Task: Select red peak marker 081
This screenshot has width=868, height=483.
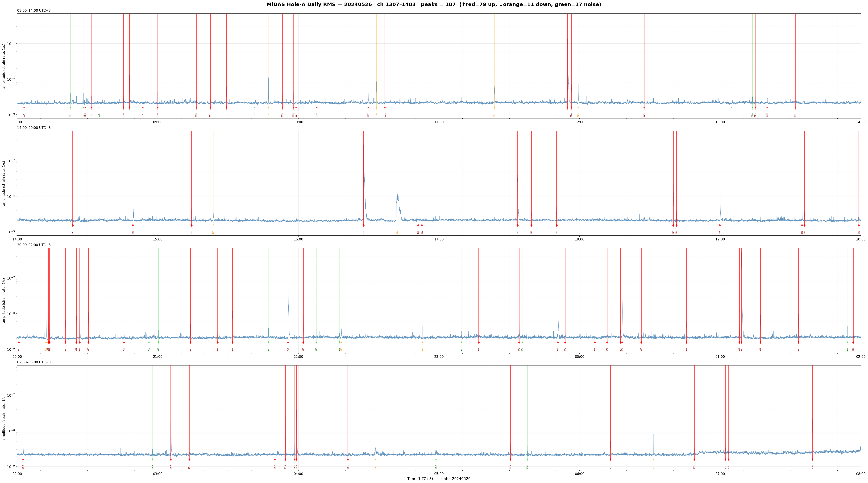Action: click(686, 342)
